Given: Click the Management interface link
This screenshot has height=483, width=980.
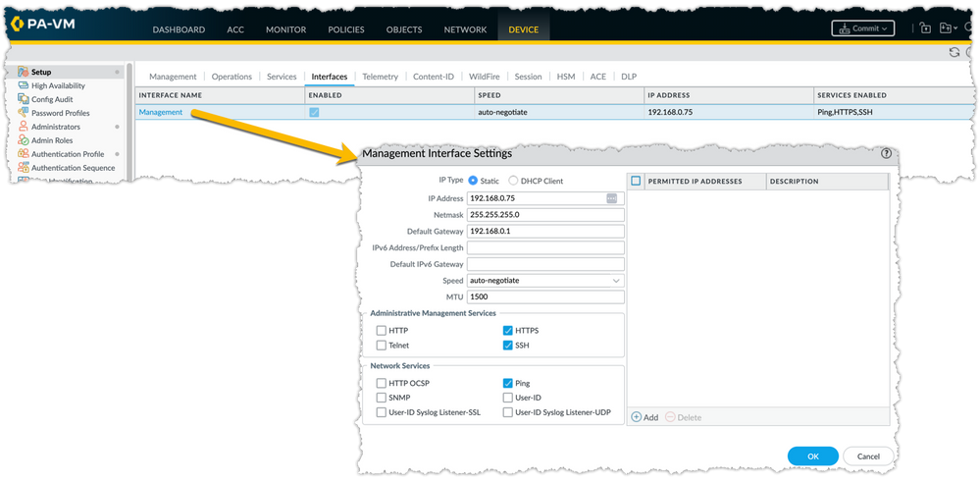Looking at the screenshot, I should pyautogui.click(x=161, y=112).
